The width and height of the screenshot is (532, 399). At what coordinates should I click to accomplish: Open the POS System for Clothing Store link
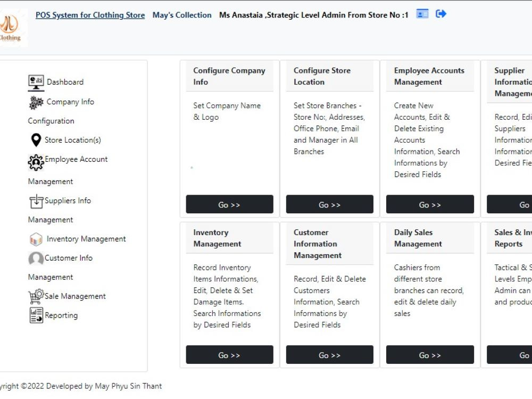click(x=90, y=15)
